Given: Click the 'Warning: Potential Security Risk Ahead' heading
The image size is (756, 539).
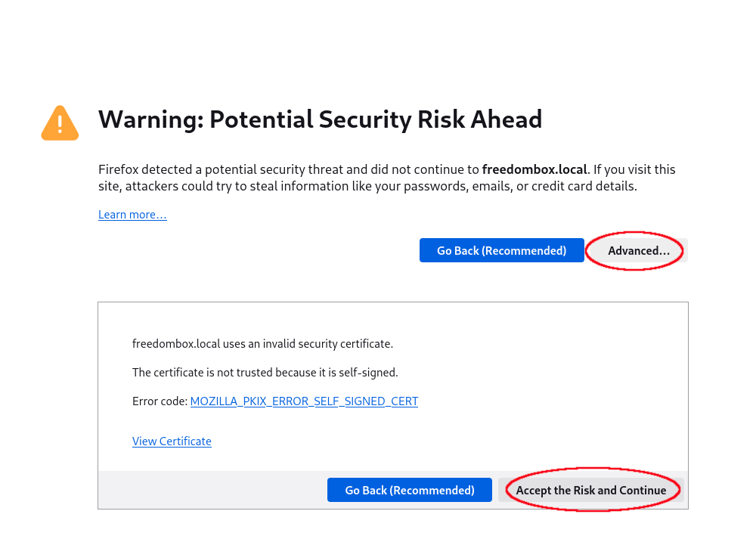Looking at the screenshot, I should point(320,119).
